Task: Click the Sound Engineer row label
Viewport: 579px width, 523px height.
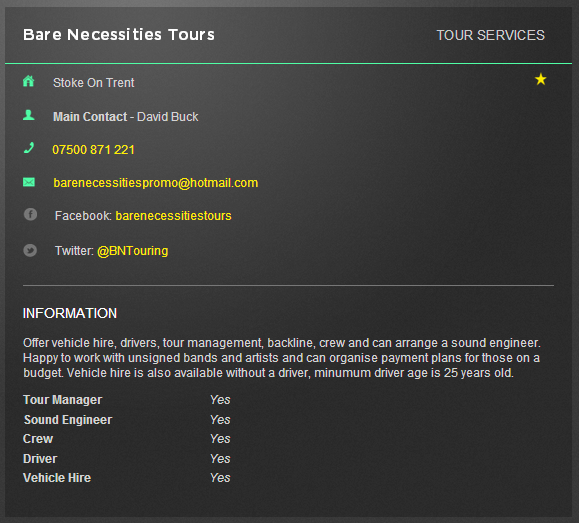Action: (68, 420)
